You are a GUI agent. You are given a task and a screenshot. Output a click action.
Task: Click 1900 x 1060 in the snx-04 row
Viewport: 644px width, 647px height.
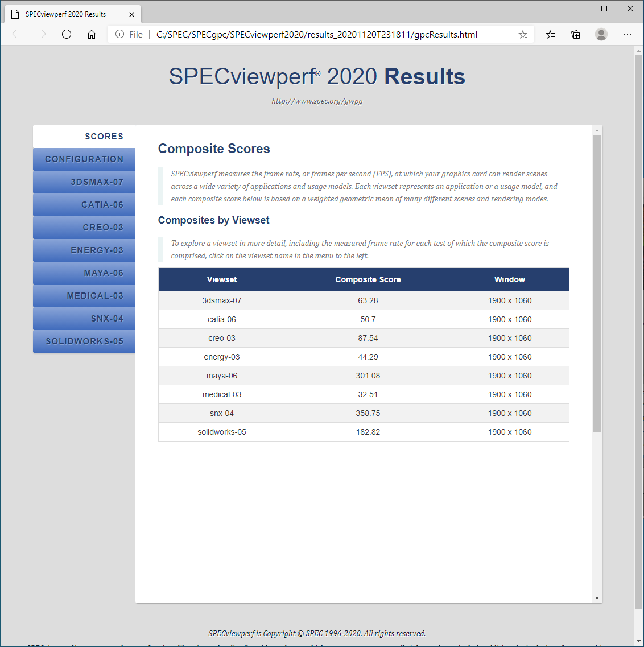tap(510, 413)
